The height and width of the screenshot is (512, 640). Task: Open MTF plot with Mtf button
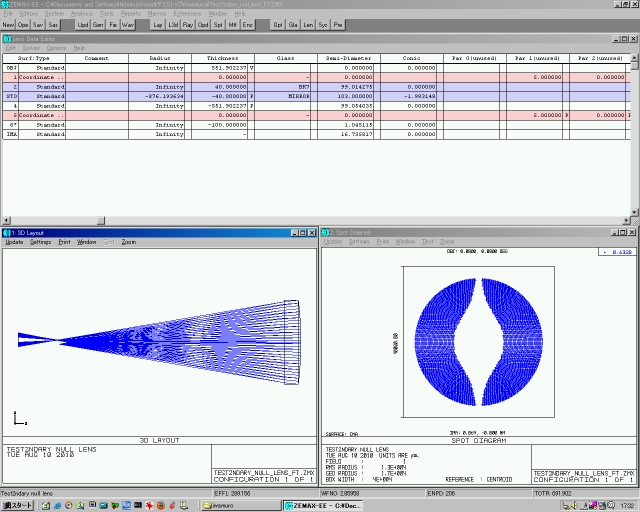(x=233, y=25)
